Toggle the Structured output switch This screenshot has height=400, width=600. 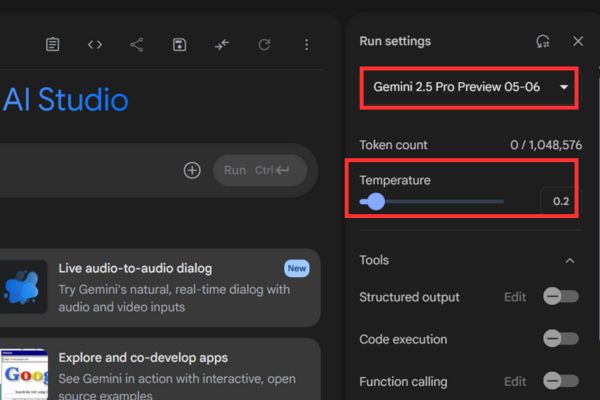(x=561, y=296)
